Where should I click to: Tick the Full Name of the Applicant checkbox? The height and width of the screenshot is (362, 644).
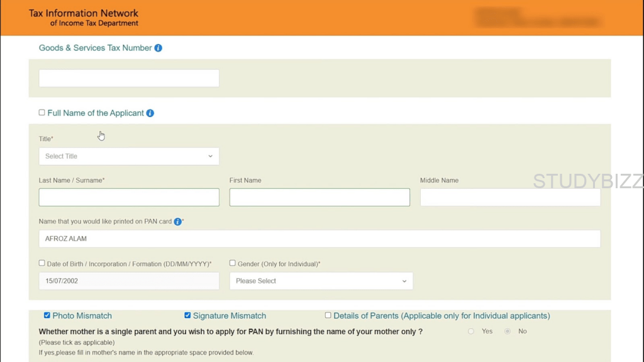tap(42, 113)
